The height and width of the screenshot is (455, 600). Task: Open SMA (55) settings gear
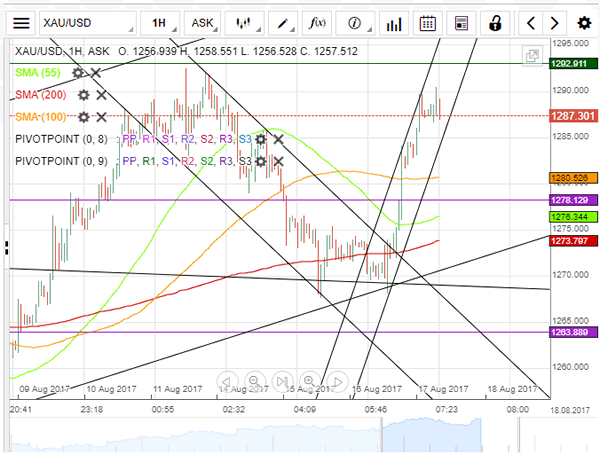tap(78, 73)
